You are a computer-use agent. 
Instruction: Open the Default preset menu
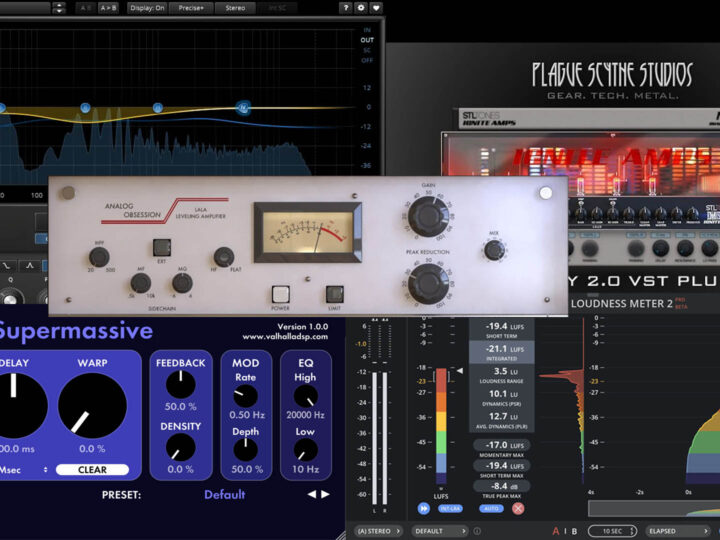click(225, 495)
